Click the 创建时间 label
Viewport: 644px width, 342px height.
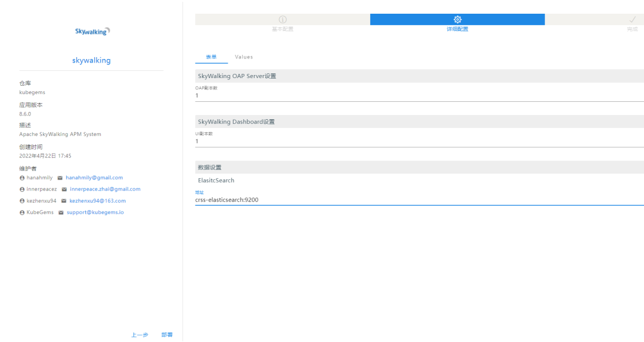tap(31, 147)
